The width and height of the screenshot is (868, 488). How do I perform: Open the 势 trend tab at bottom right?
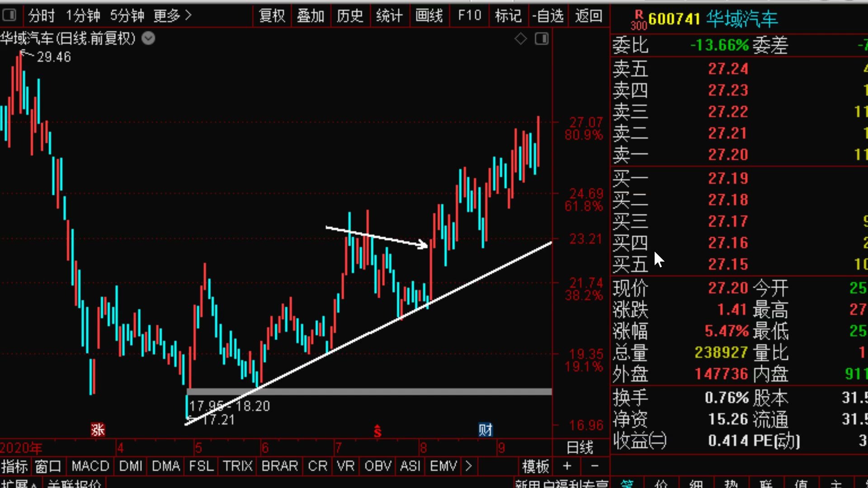pyautogui.click(x=731, y=484)
